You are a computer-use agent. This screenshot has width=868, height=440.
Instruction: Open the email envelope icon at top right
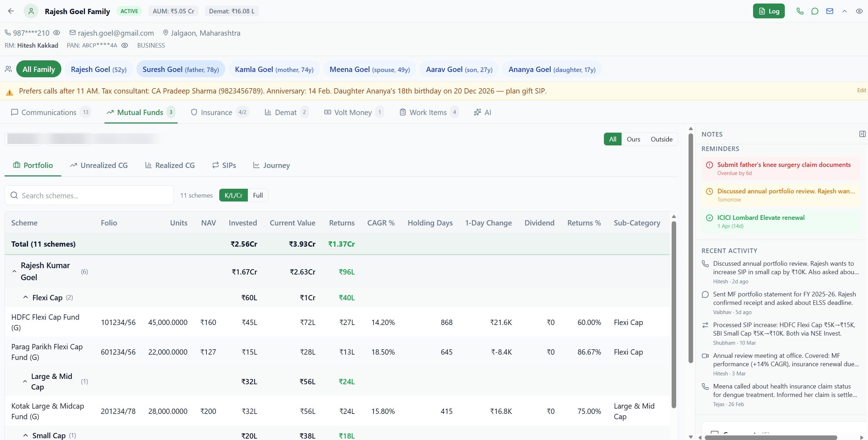[829, 11]
